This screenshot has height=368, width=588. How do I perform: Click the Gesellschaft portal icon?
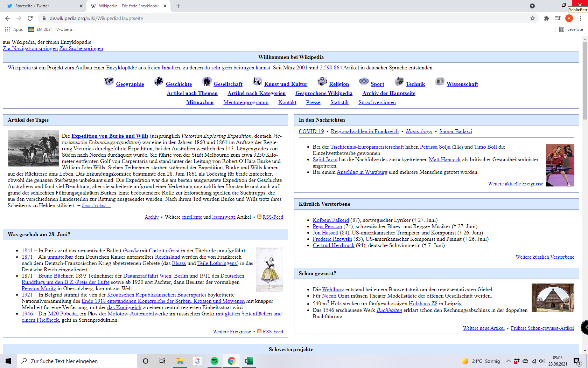(x=207, y=81)
